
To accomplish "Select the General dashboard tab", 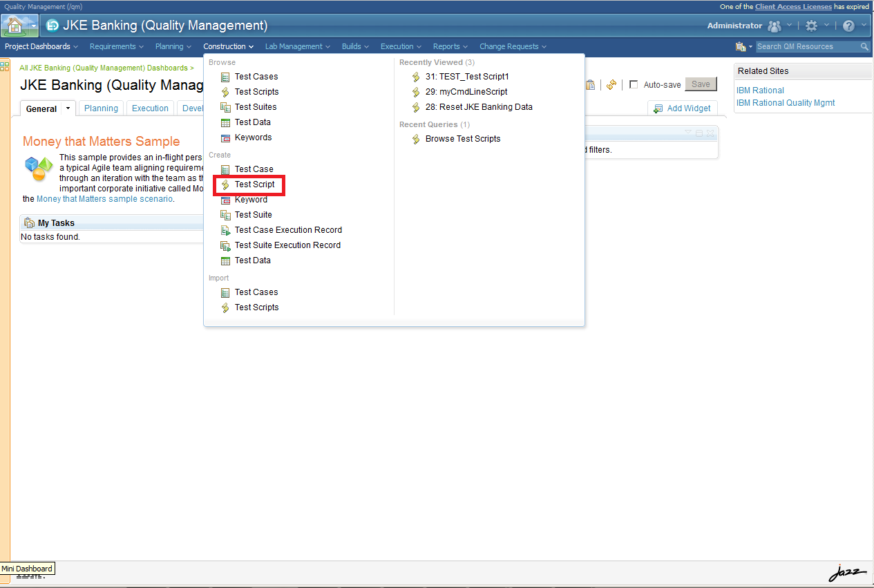I will [x=41, y=108].
